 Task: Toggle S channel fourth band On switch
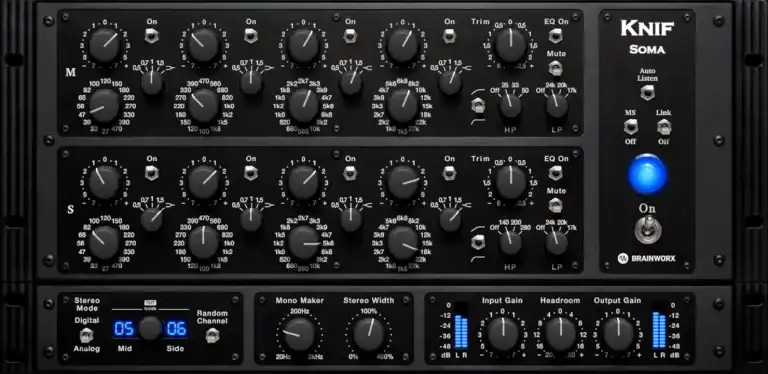pos(449,172)
